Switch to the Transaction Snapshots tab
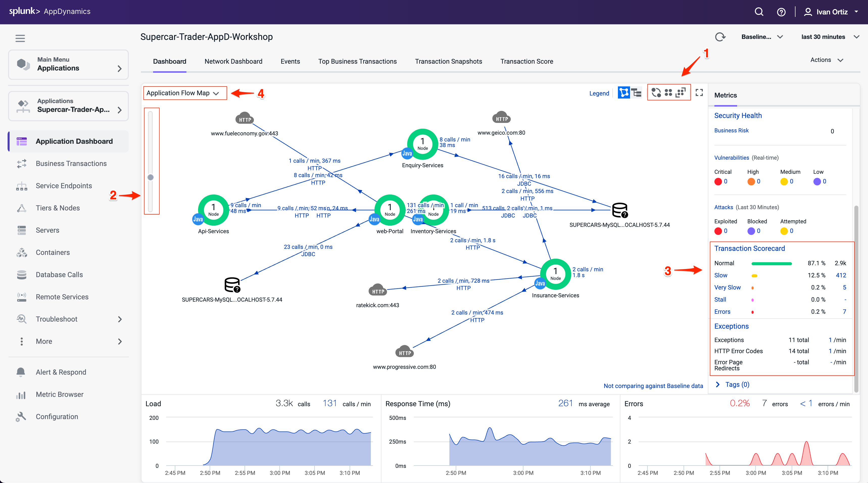This screenshot has height=483, width=868. coord(448,61)
